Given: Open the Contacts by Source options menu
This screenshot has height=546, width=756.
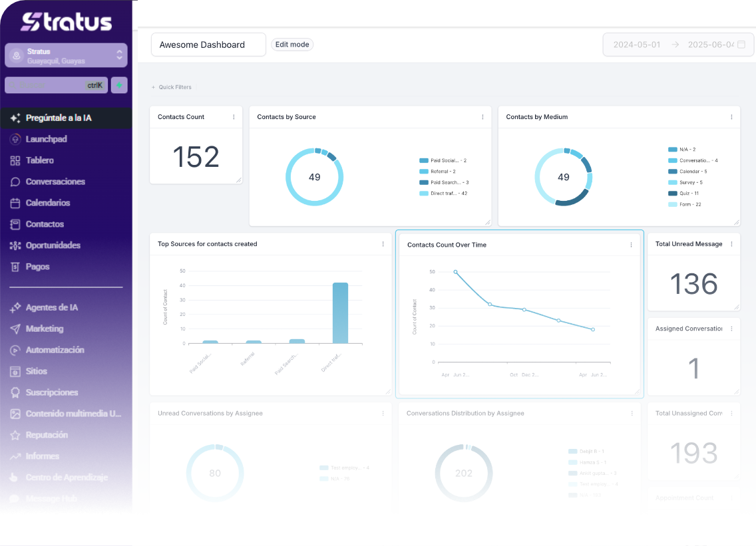Looking at the screenshot, I should [x=482, y=117].
